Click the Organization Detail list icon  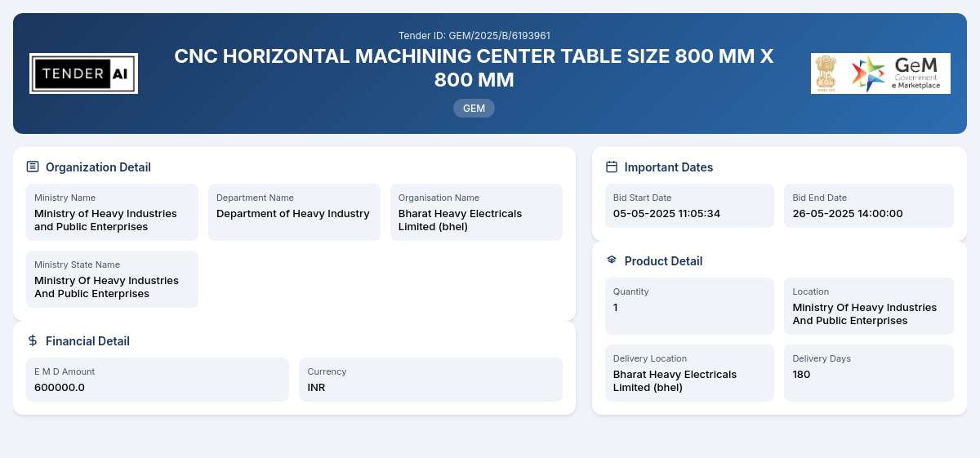[x=33, y=167]
